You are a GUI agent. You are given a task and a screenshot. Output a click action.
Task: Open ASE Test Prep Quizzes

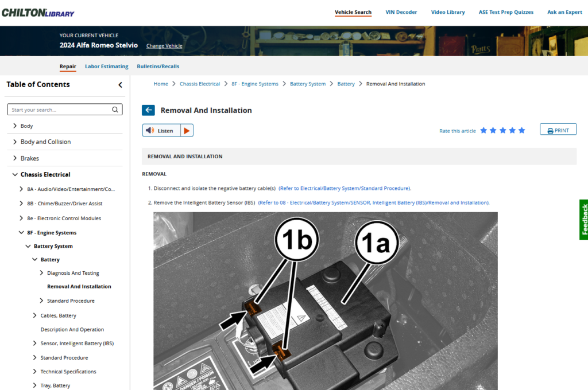(506, 13)
